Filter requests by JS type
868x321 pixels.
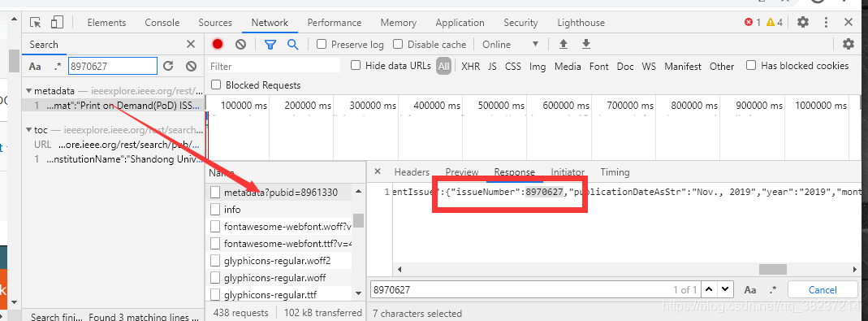[493, 66]
